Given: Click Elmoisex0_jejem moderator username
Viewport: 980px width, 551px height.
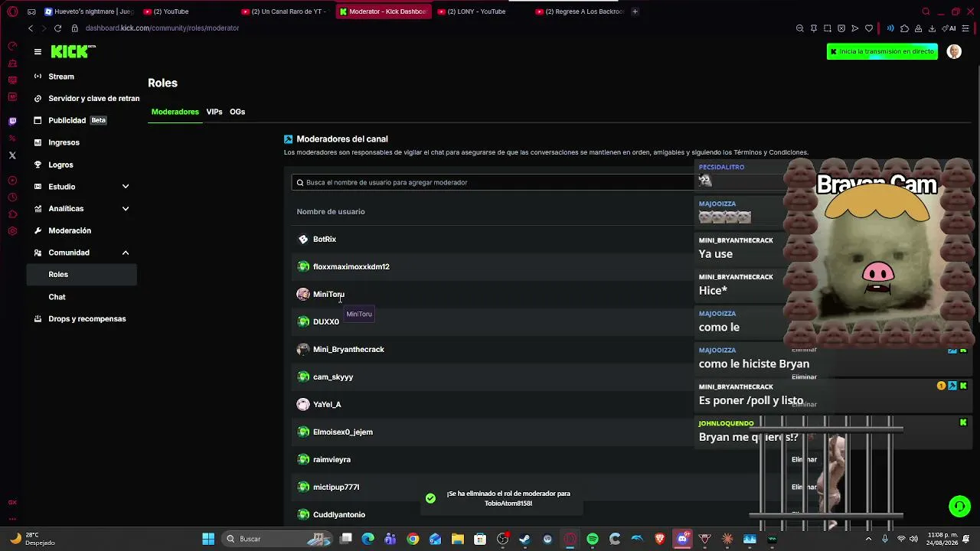Looking at the screenshot, I should click(x=343, y=432).
